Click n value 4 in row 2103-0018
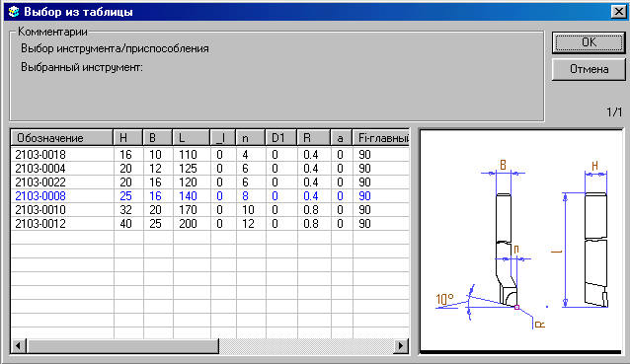Image resolution: width=630 pixels, height=364 pixels. coord(245,155)
